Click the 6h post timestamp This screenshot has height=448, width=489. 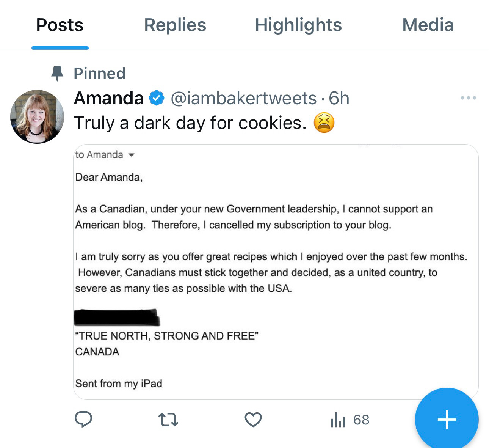(x=339, y=98)
